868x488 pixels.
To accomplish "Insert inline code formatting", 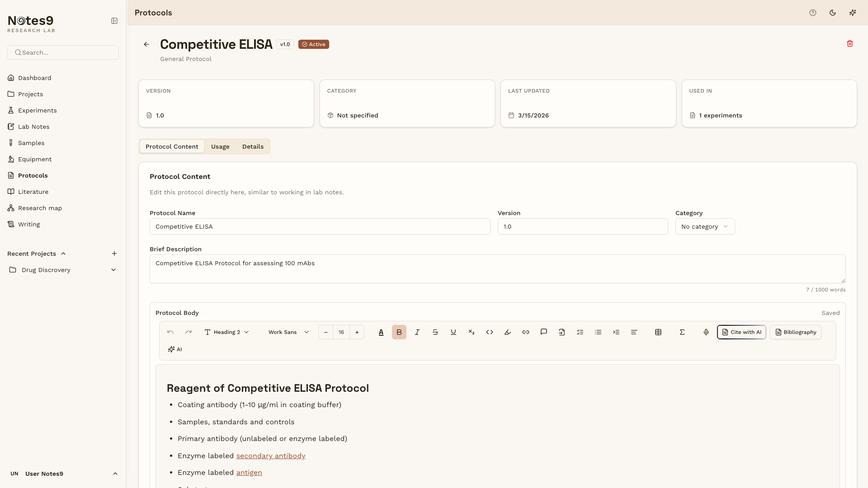I will [x=490, y=332].
